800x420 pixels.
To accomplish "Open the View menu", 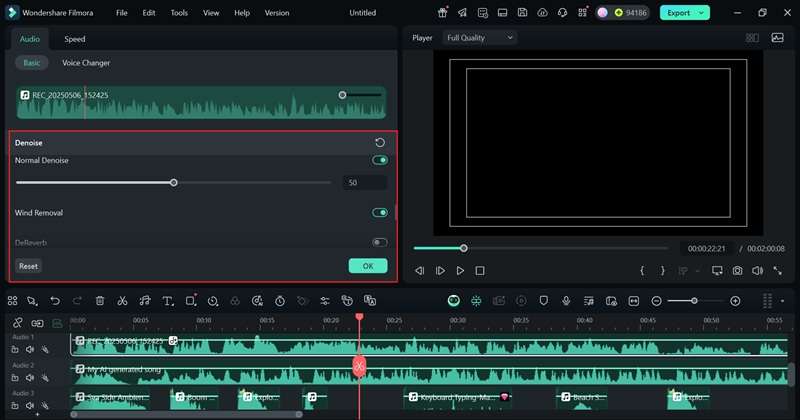I will pos(211,13).
